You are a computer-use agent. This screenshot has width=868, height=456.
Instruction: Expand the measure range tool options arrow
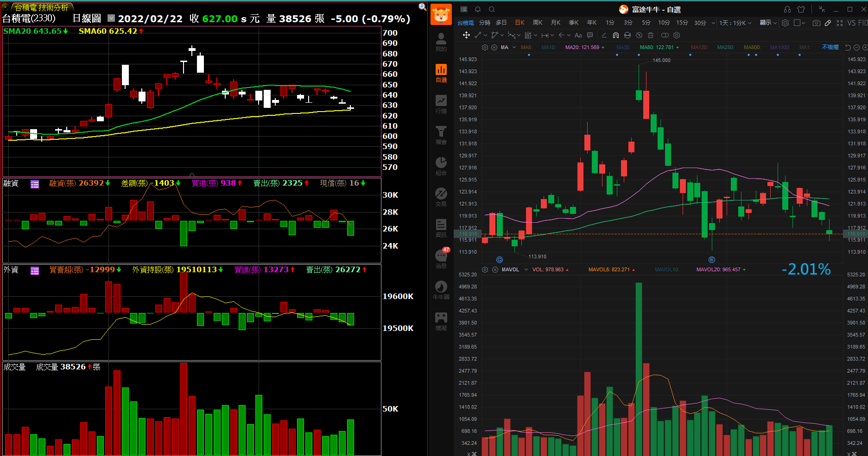coord(552,35)
